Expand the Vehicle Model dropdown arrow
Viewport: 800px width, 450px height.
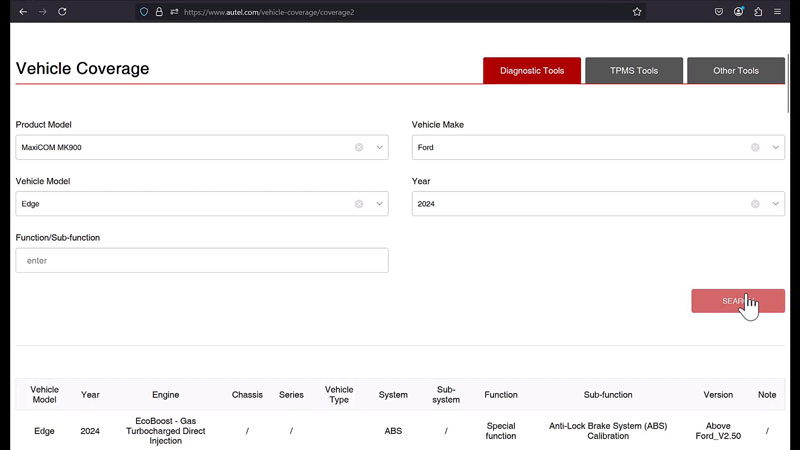[x=380, y=204]
